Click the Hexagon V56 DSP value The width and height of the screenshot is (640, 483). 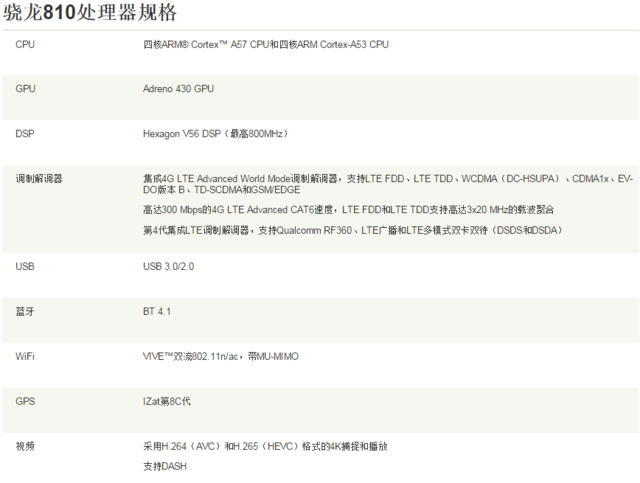pyautogui.click(x=216, y=134)
